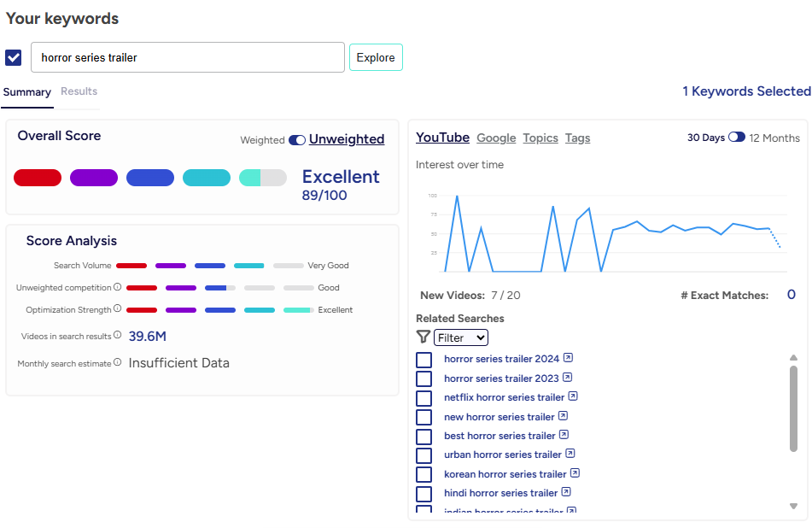Switch to the Google interest tab
Image resolution: width=812 pixels, height=528 pixels.
click(x=496, y=138)
